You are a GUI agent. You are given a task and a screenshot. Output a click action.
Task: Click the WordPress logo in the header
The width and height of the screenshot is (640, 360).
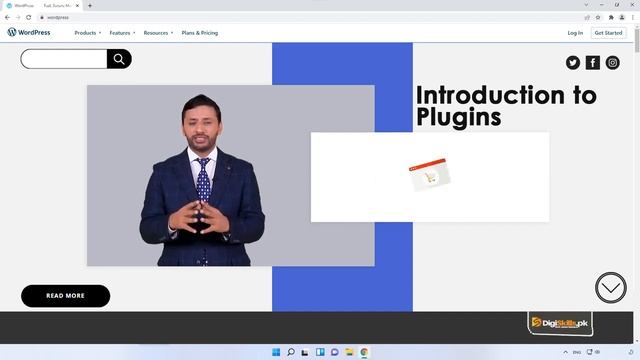tap(29, 32)
